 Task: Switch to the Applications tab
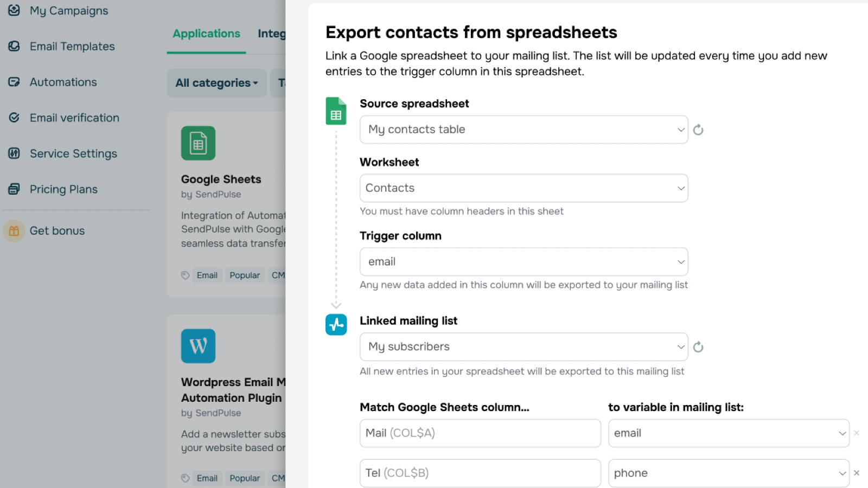point(206,34)
